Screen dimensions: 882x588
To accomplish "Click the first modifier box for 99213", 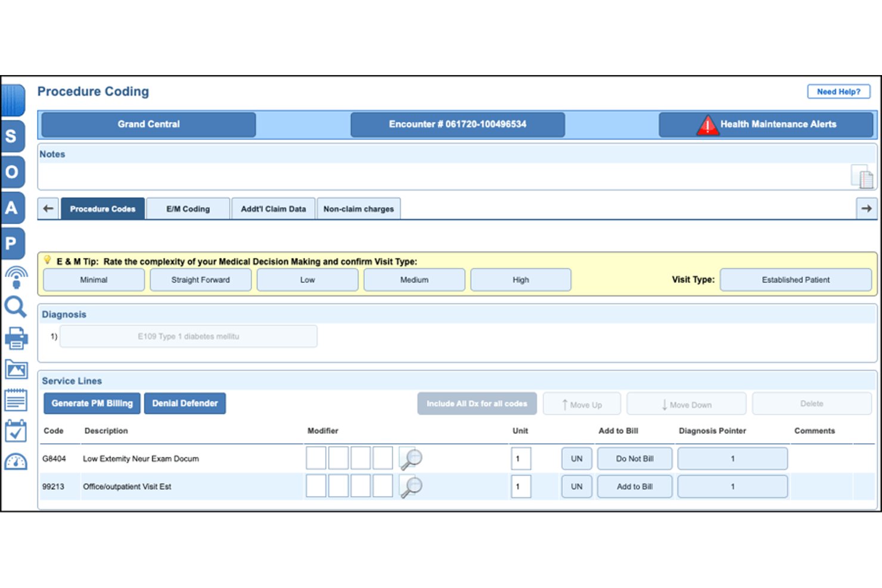I will 316,486.
